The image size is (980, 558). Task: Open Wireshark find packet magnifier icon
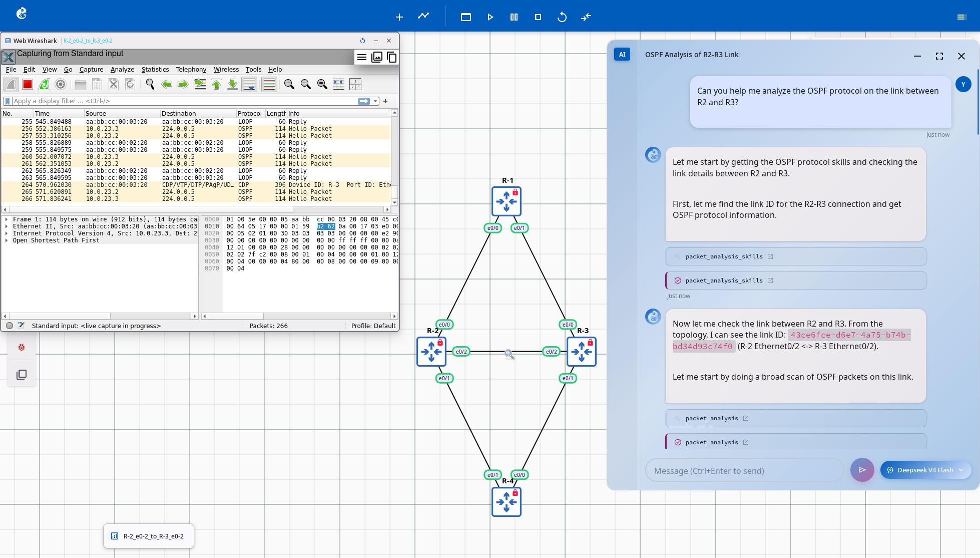point(150,84)
